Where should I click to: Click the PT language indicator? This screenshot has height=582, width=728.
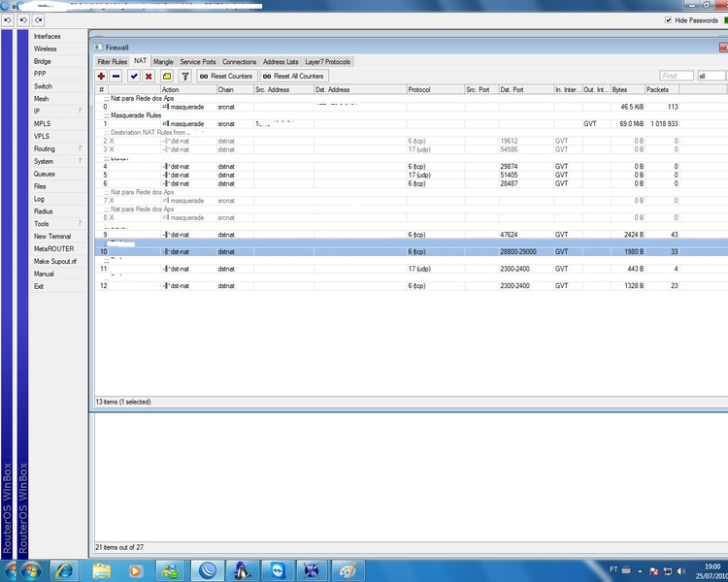point(613,569)
